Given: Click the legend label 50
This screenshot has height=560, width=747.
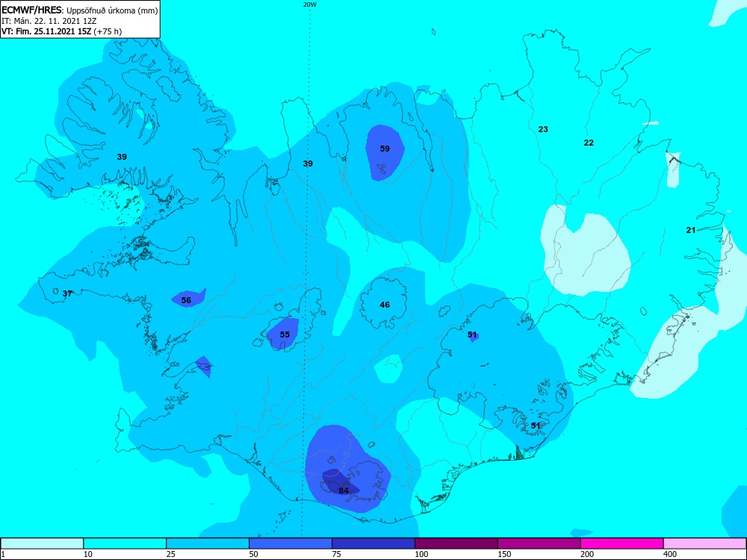Looking at the screenshot, I should [x=254, y=554].
